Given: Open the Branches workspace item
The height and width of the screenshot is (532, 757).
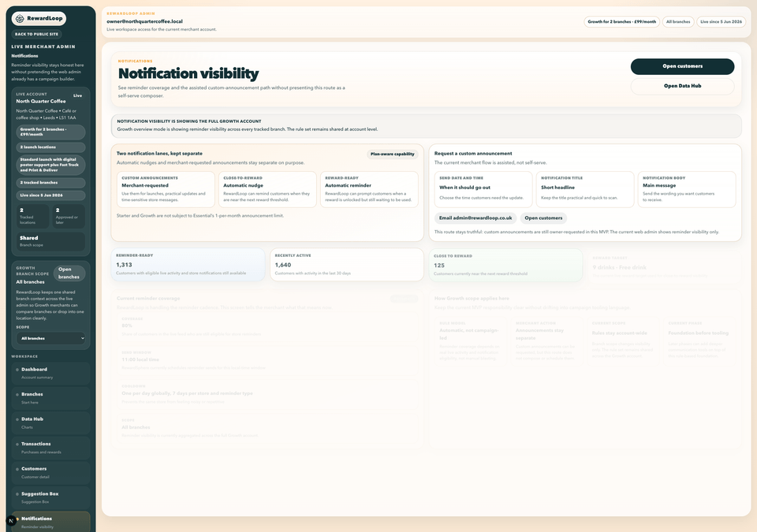Looking at the screenshot, I should point(50,398).
